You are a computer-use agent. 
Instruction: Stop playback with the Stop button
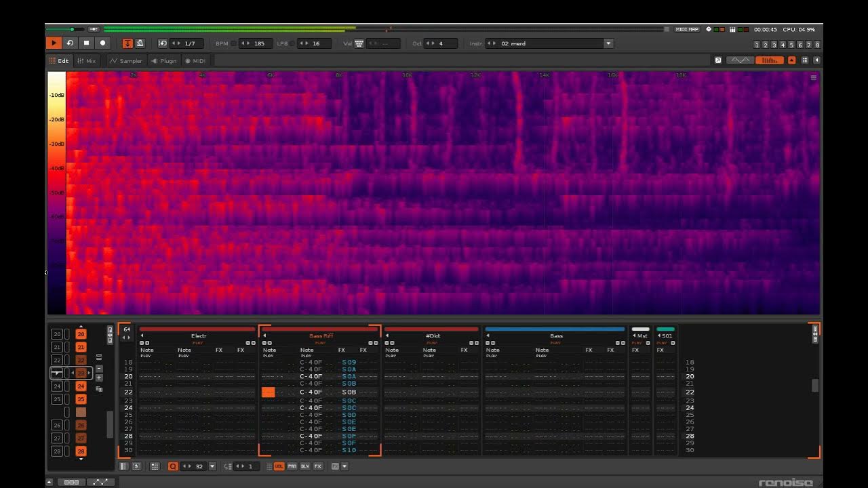pos(86,43)
